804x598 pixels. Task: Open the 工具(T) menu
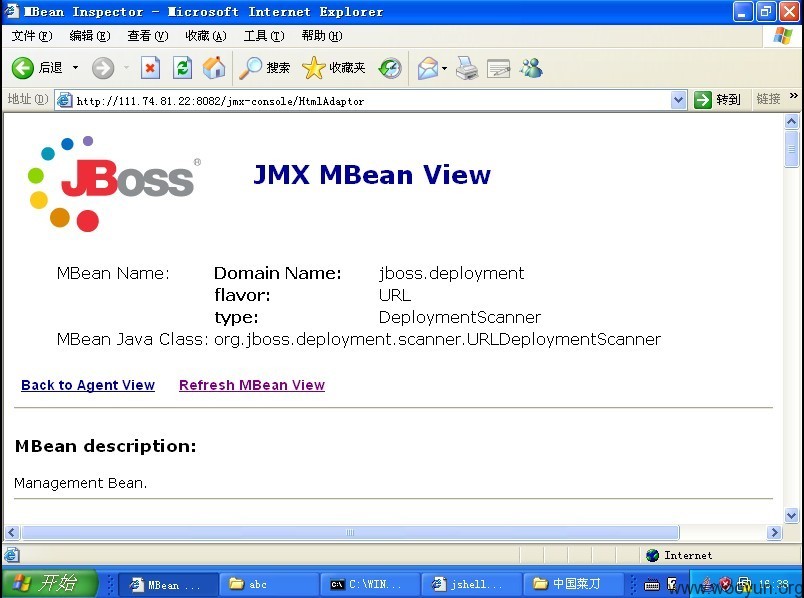(264, 36)
